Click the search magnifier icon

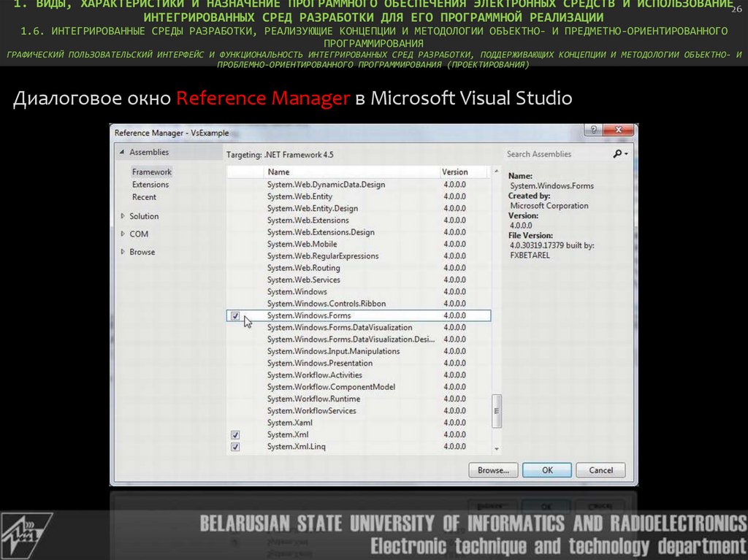(618, 154)
